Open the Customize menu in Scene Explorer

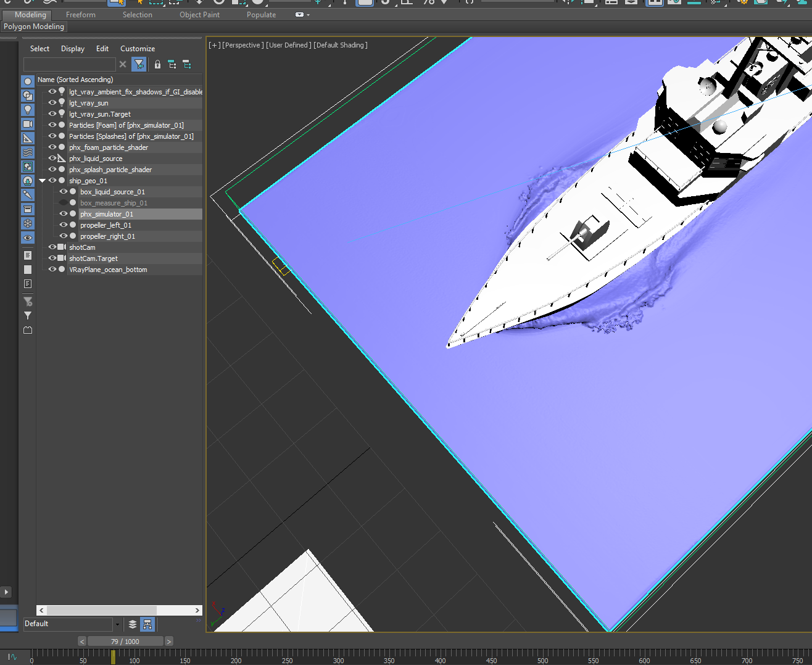click(x=138, y=49)
